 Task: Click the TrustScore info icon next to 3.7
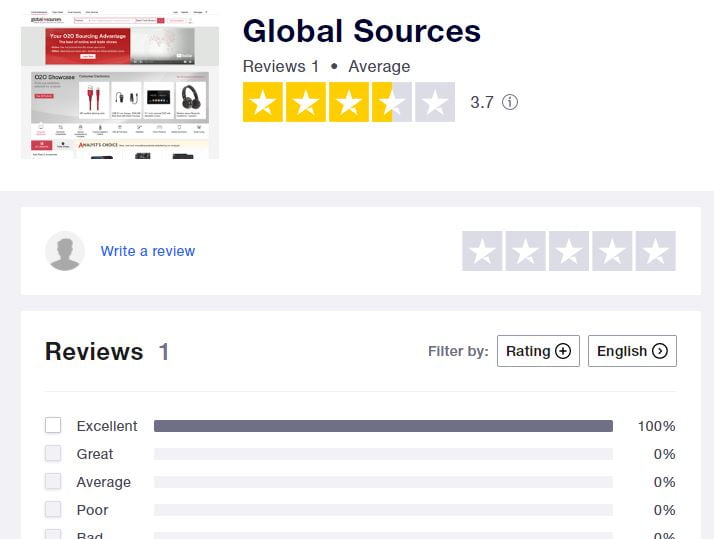(x=510, y=102)
